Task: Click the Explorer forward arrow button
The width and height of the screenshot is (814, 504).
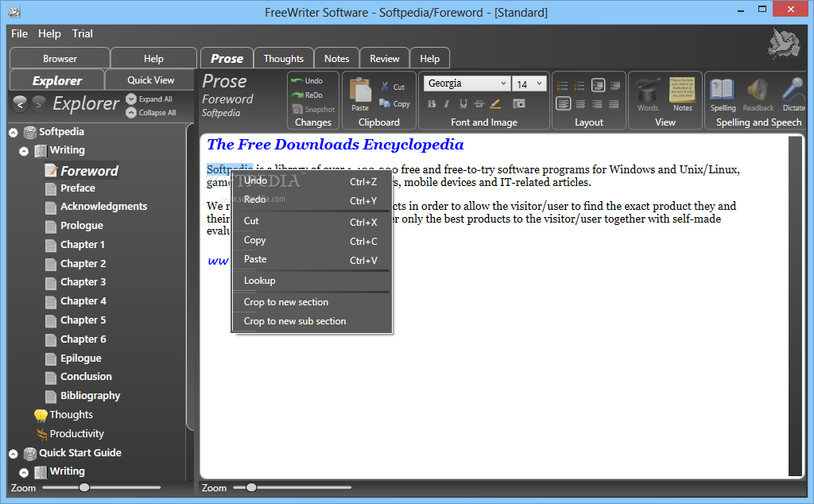Action: click(x=38, y=104)
